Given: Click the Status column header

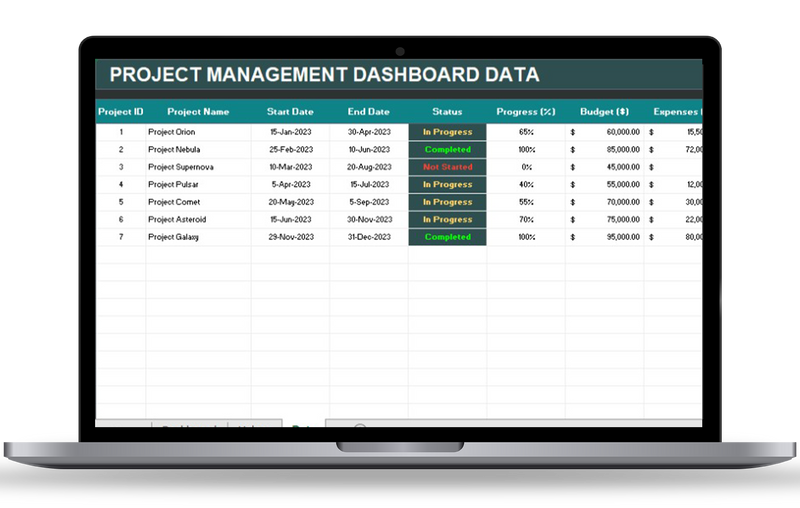Looking at the screenshot, I should coord(447,112).
